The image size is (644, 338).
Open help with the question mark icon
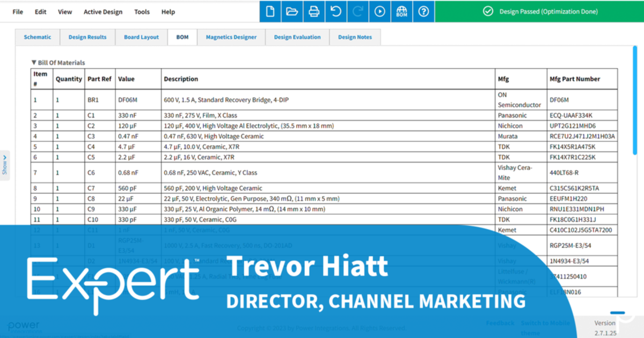coord(423,11)
